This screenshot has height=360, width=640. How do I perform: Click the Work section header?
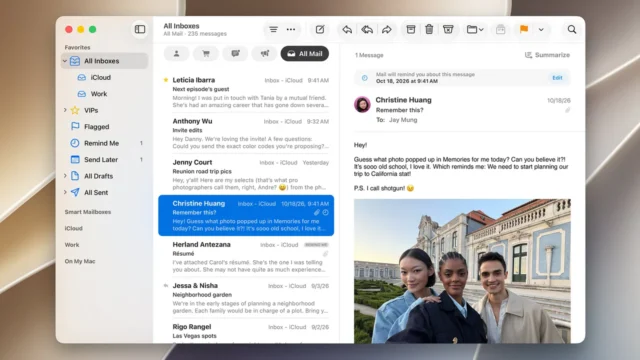click(x=72, y=244)
